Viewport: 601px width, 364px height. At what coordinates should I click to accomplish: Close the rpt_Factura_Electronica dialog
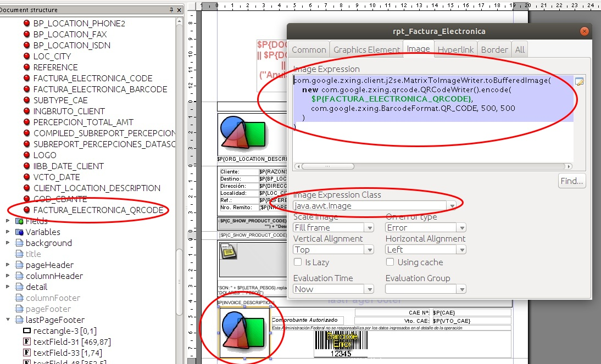click(x=584, y=31)
